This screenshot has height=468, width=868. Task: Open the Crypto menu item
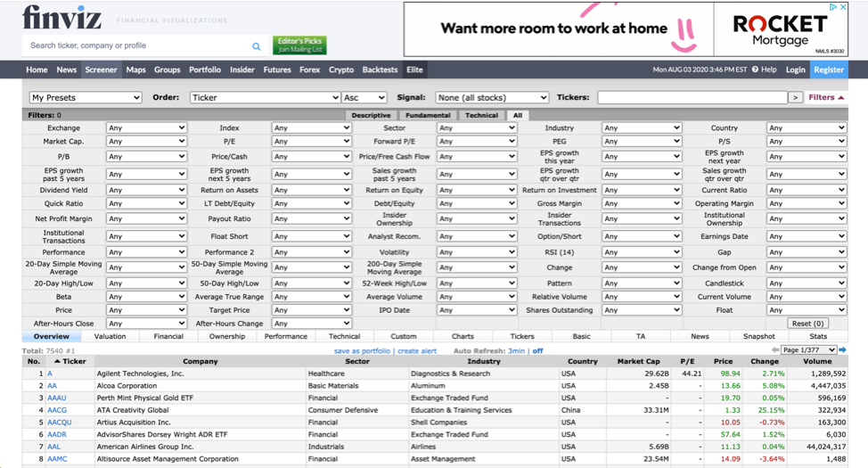coord(341,70)
